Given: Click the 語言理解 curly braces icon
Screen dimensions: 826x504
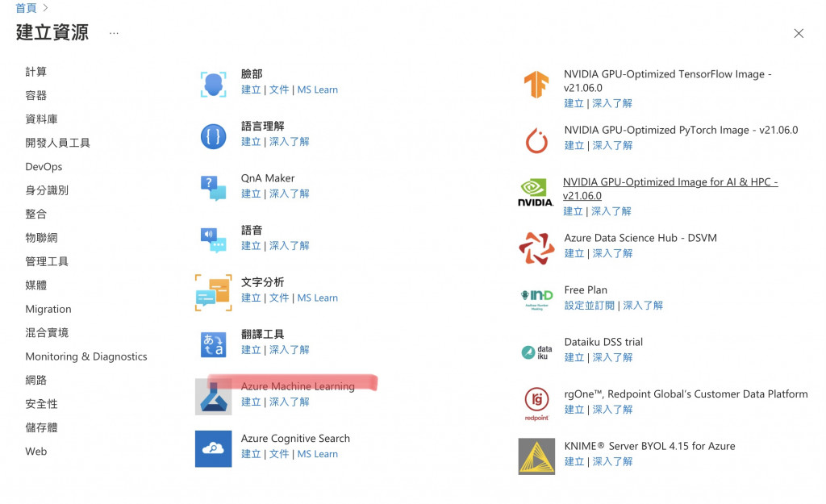Looking at the screenshot, I should [x=213, y=136].
